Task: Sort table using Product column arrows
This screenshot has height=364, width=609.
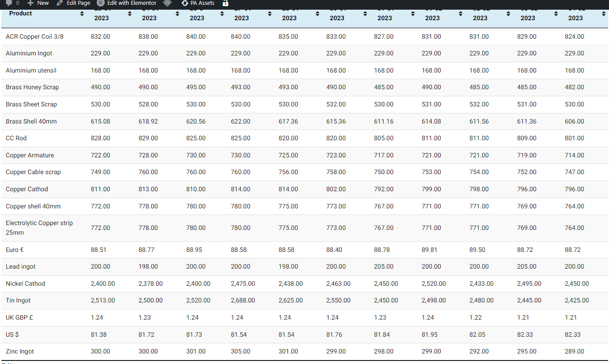Action: pos(82,14)
